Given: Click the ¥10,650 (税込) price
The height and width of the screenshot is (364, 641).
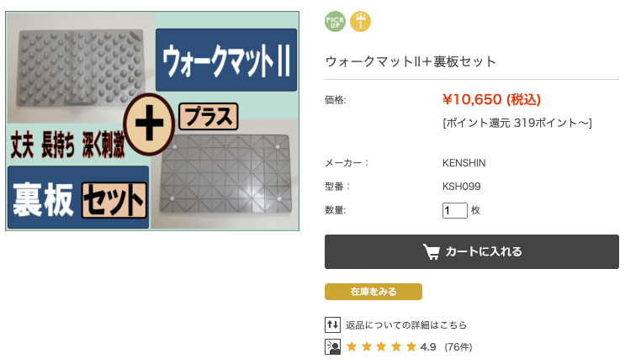Looking at the screenshot, I should pyautogui.click(x=491, y=100).
